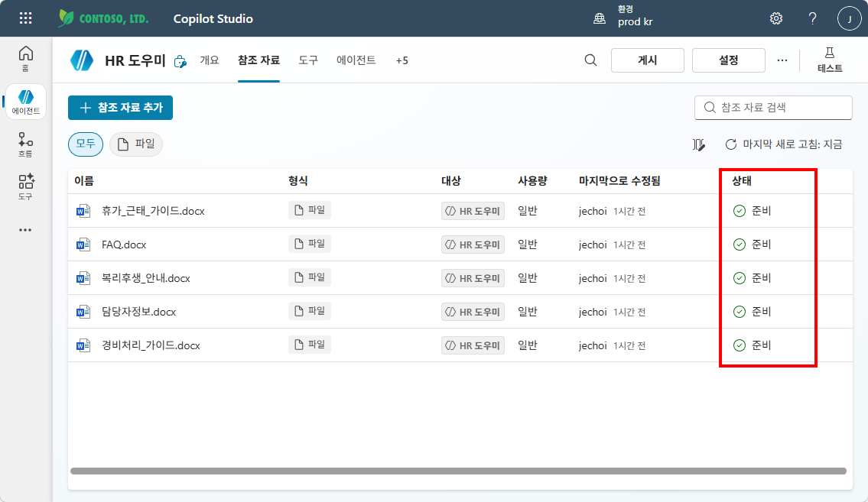
Task: Sort by the 마지막으로 수정됨 column header
Action: (x=619, y=181)
